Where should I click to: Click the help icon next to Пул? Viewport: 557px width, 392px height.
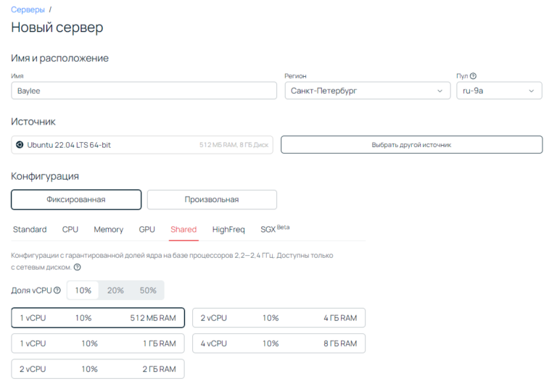pyautogui.click(x=473, y=76)
